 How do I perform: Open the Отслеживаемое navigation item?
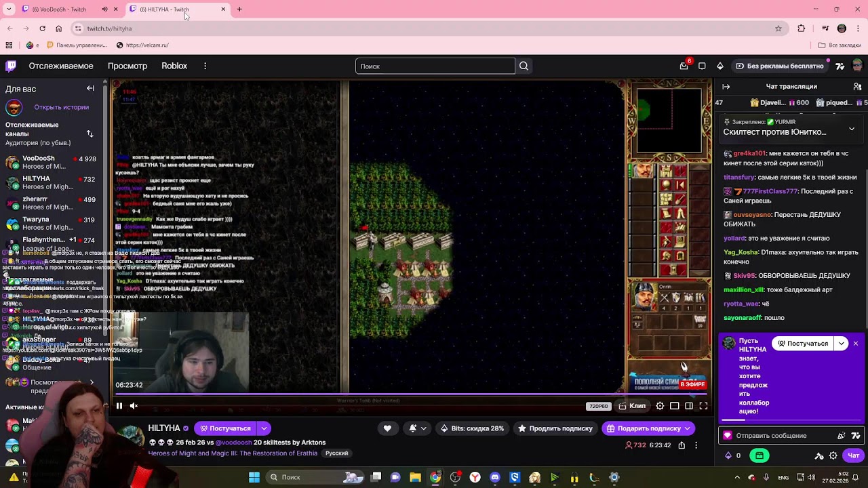point(61,66)
